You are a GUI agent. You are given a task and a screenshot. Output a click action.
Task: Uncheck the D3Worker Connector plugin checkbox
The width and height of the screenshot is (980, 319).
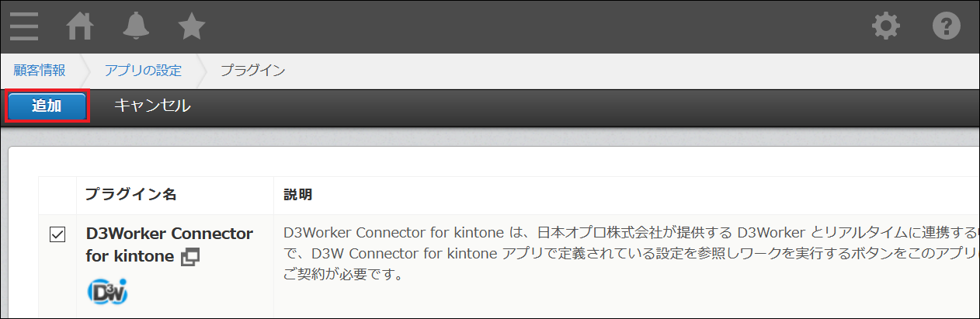coord(57,234)
